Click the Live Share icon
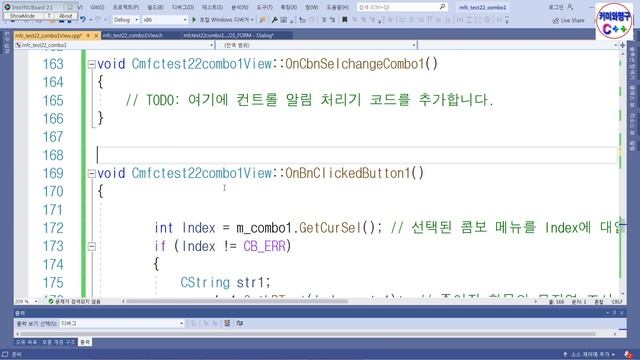 click(556, 20)
